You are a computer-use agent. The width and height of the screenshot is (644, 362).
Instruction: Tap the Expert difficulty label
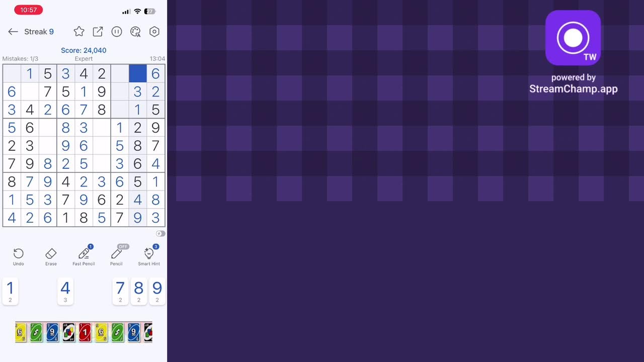click(84, 59)
